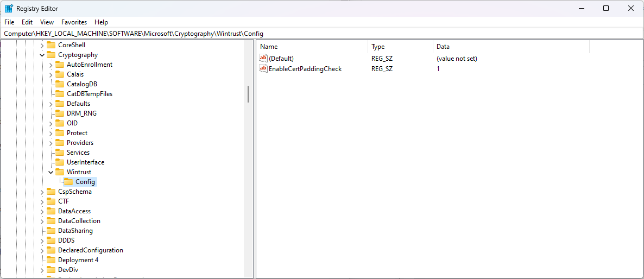This screenshot has height=279, width=644.
Task: Click the Registry Editor app icon in title bar
Action: (9, 8)
